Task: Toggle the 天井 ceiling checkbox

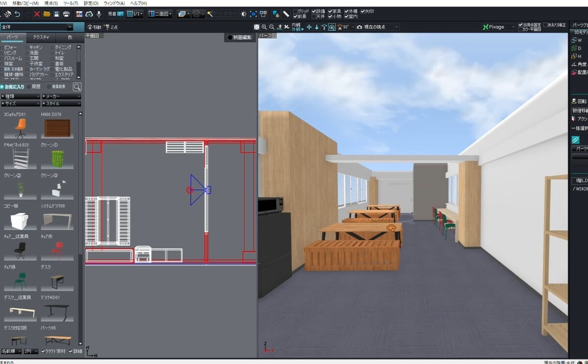Action: [x=314, y=17]
